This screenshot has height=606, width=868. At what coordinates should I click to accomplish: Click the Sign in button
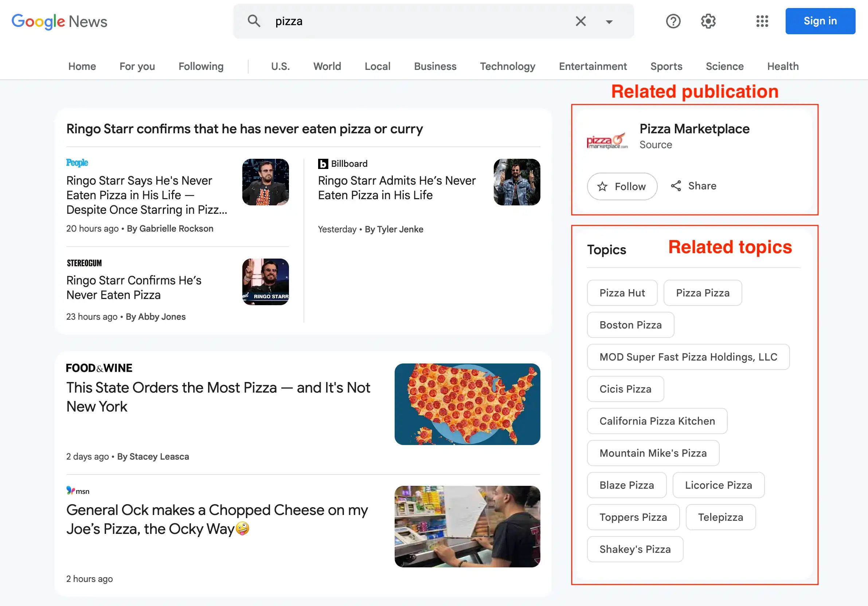820,21
